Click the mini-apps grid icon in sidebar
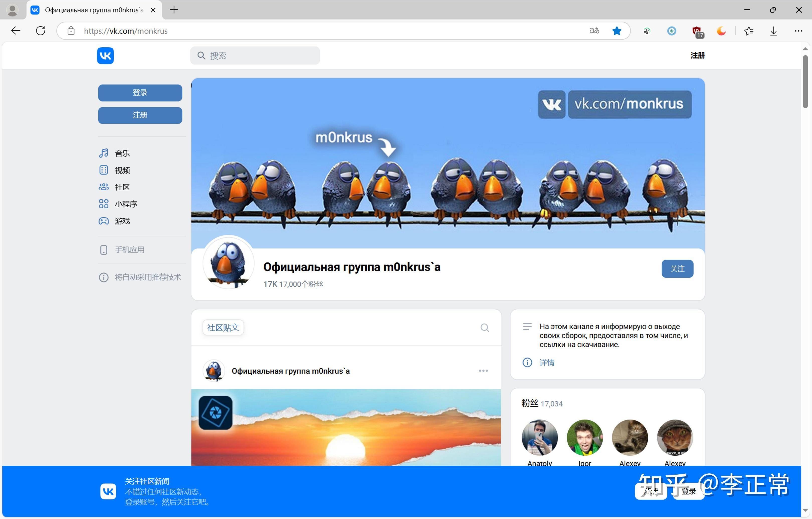Screen dimensions: 812x519 [104, 204]
